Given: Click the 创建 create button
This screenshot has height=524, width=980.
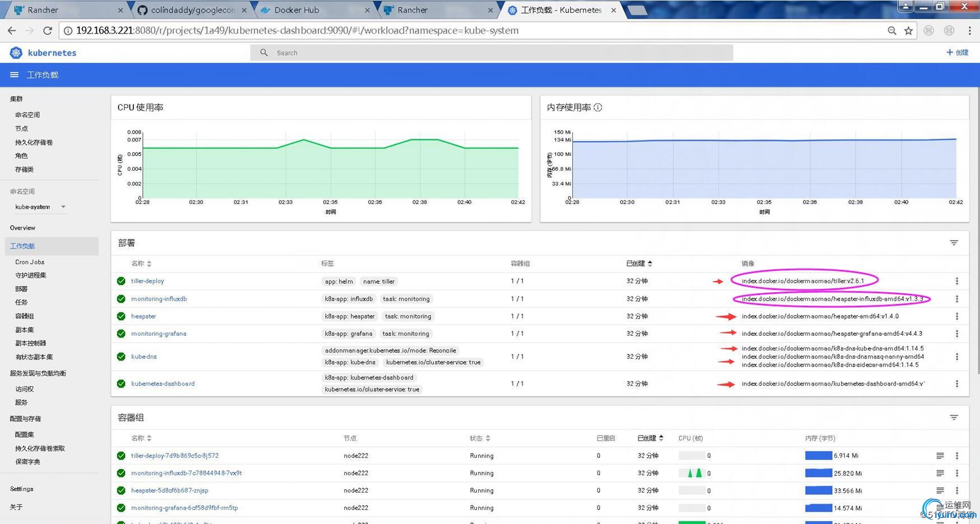Looking at the screenshot, I should (x=957, y=53).
